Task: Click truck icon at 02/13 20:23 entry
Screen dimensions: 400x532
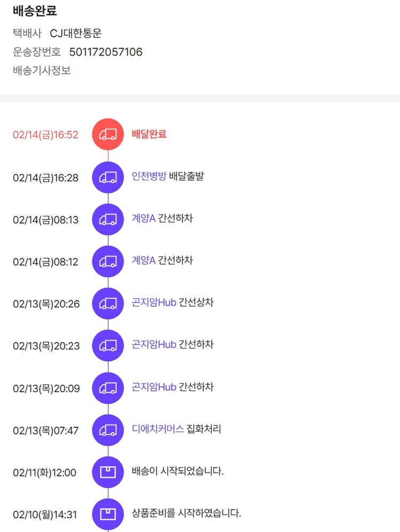Action: (x=108, y=346)
